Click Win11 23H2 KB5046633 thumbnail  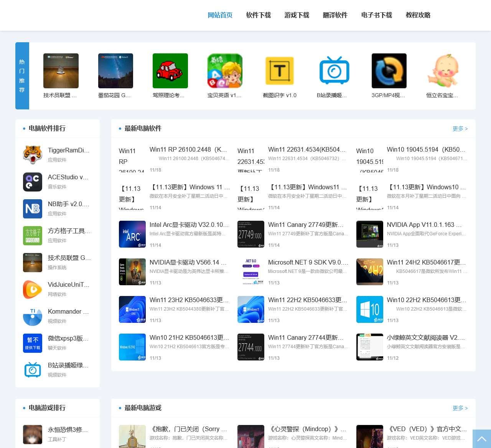[x=132, y=309]
